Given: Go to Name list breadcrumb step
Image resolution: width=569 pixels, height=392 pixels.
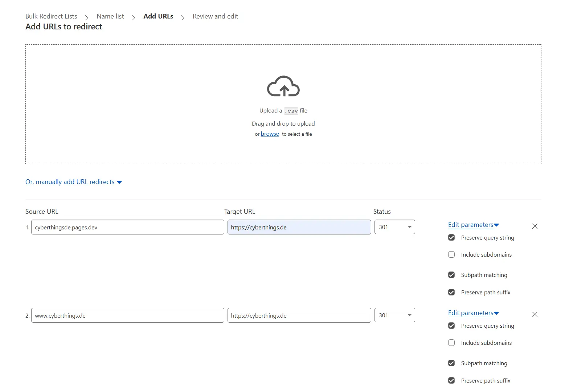Looking at the screenshot, I should [x=110, y=16].
